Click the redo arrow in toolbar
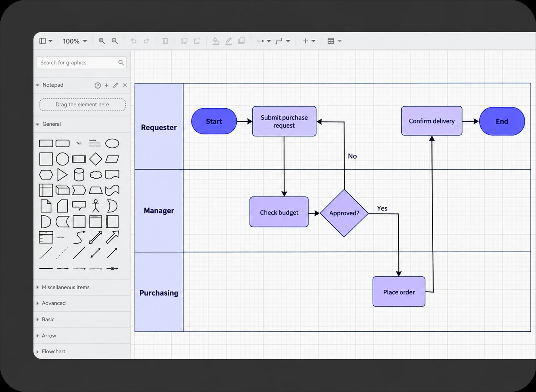Screen dimensions: 536x392 click(146, 41)
